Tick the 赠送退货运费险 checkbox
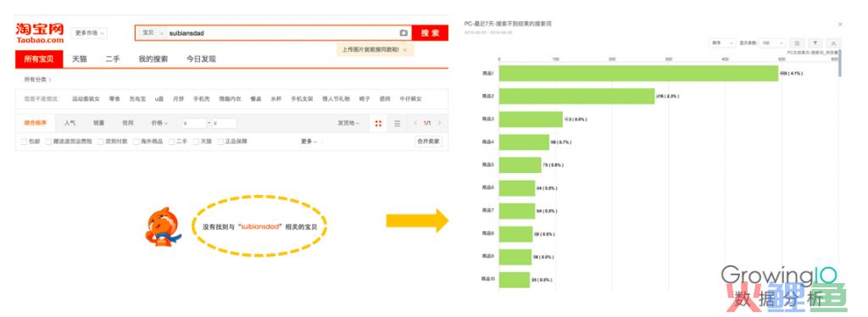The width and height of the screenshot is (868, 317). (x=48, y=142)
